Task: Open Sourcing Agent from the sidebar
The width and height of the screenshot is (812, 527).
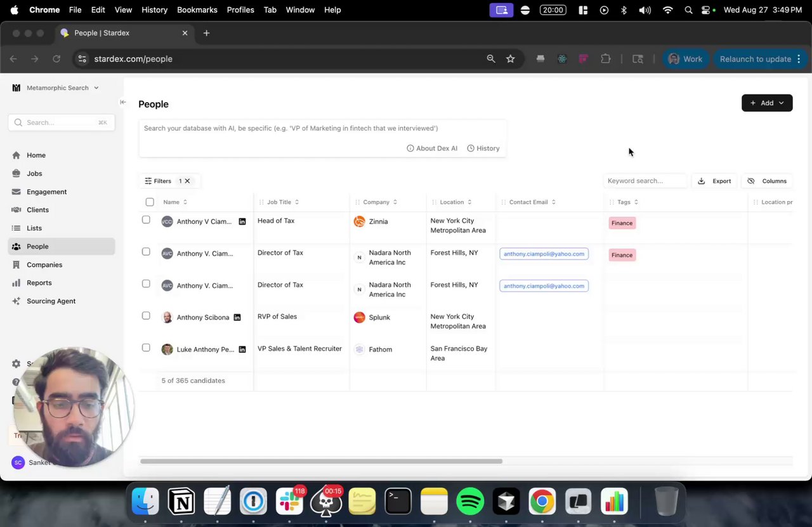Action: [62, 301]
